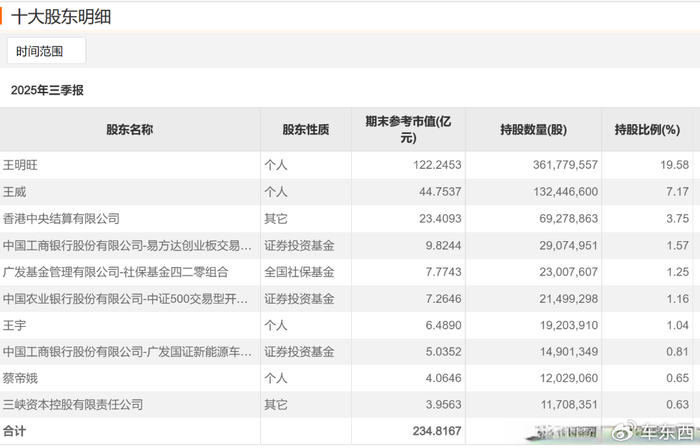
Task: Click market value 6.4890
Action: [443, 325]
